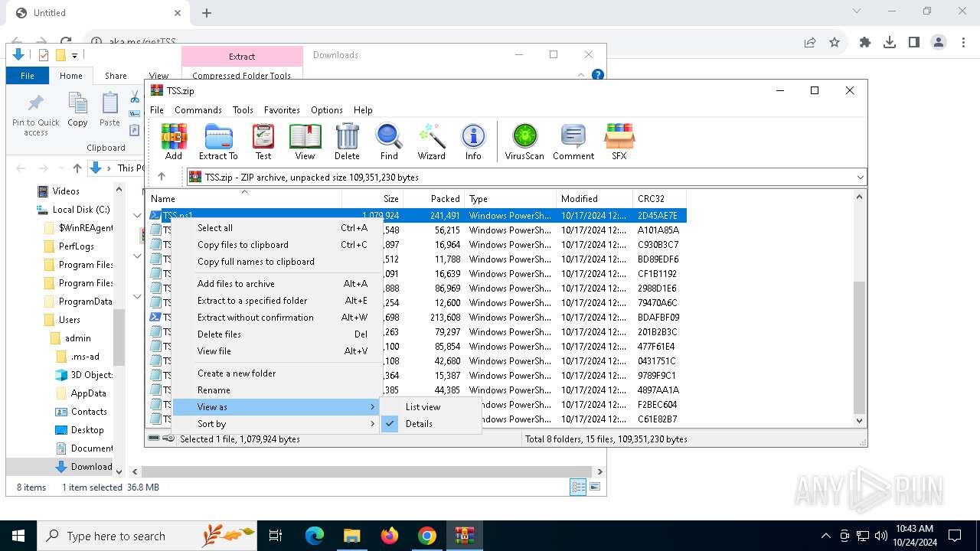The height and width of the screenshot is (551, 980).
Task: Sort by Packed column header
Action: point(433,198)
